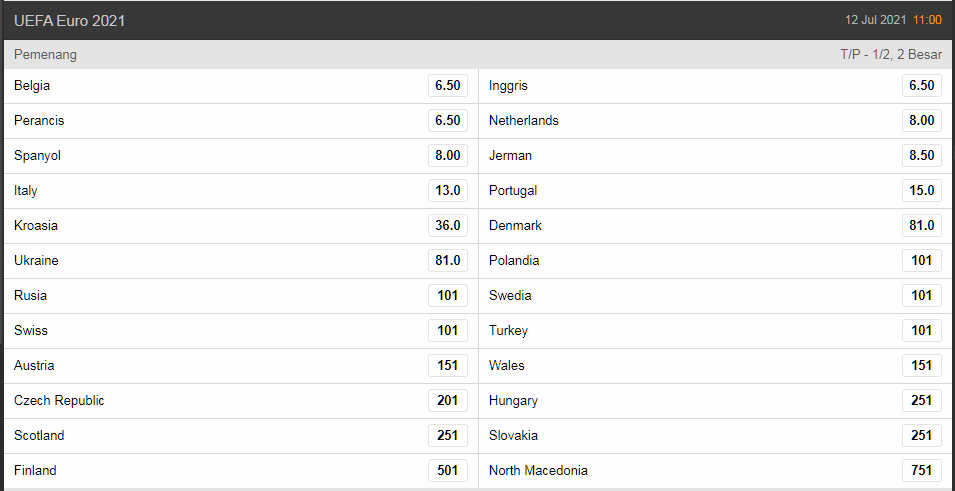
Task: Click Belgia odds 6.50 button
Action: 447,86
